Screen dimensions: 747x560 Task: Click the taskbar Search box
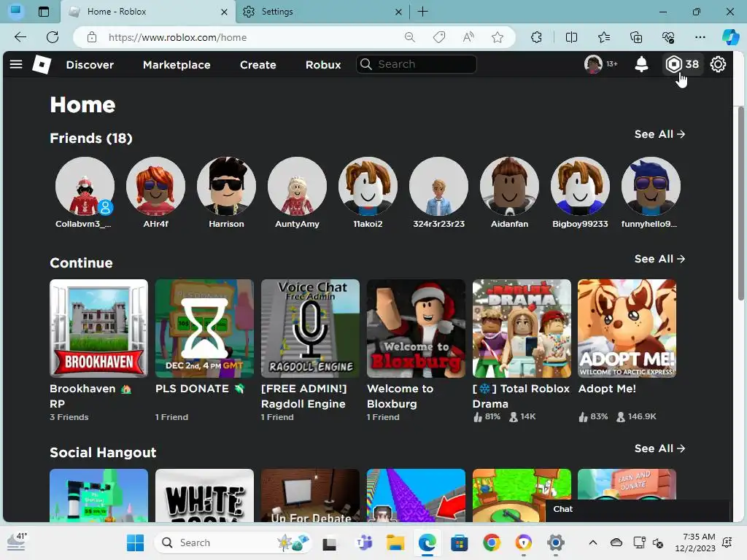[234, 542]
